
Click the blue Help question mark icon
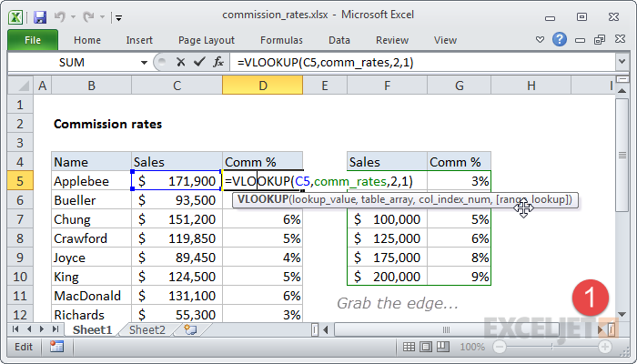(x=560, y=39)
